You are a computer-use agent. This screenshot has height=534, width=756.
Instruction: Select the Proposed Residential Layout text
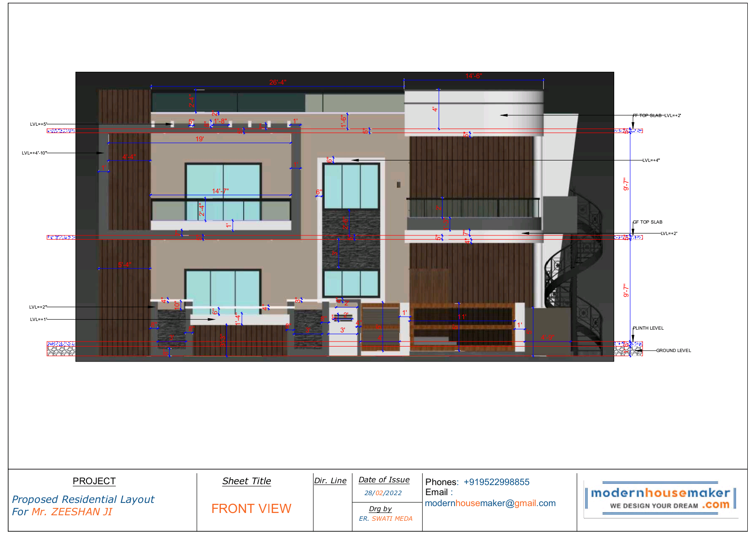click(x=83, y=499)
